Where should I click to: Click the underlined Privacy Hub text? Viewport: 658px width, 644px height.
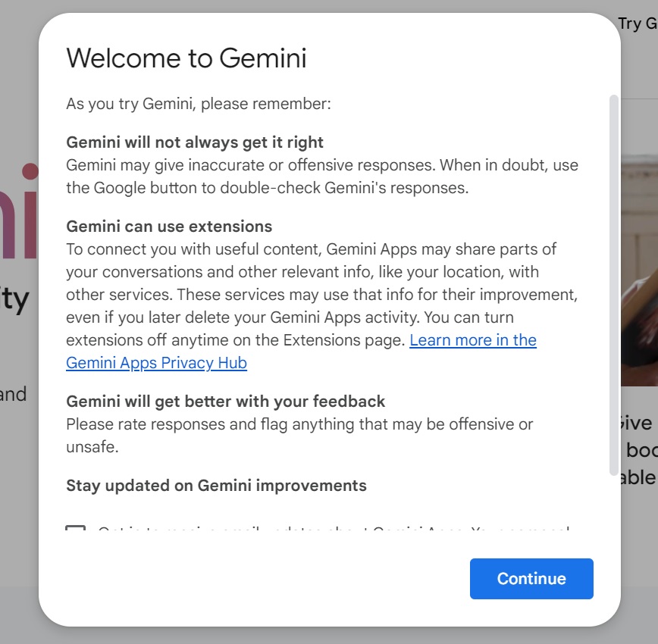[156, 363]
